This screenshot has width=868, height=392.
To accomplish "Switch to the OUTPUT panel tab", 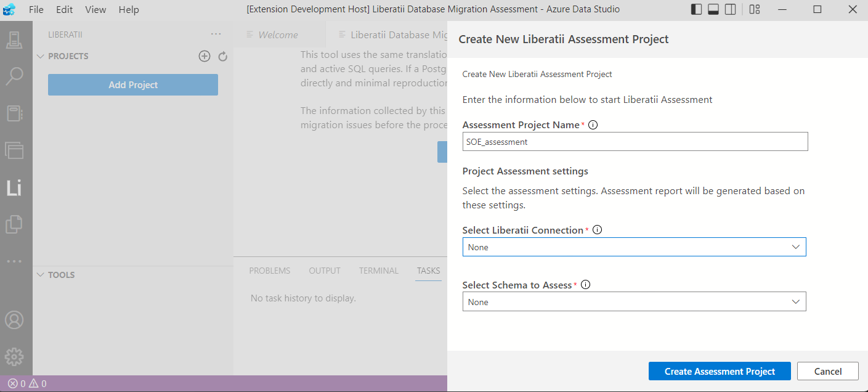I will 325,271.
